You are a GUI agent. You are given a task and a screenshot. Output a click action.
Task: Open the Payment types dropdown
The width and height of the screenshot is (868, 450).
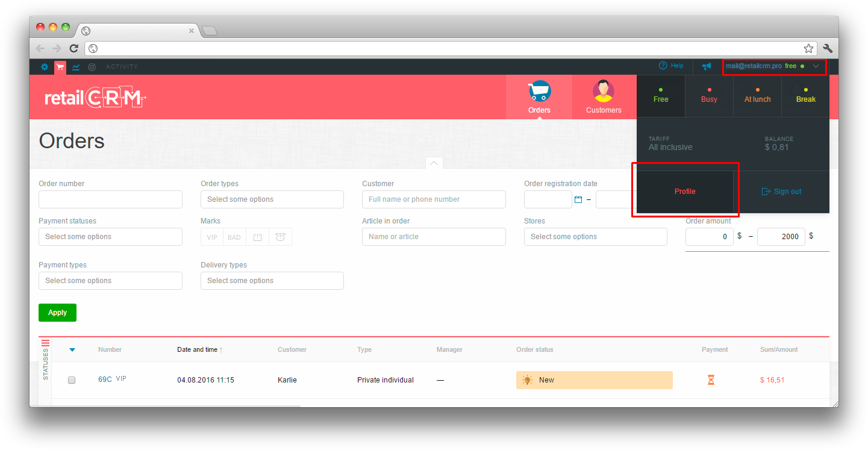pyautogui.click(x=110, y=281)
